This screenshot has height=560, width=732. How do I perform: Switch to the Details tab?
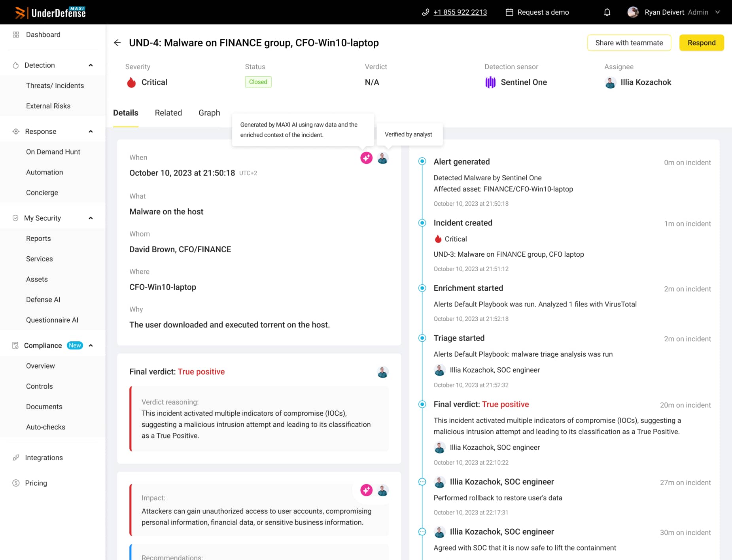tap(126, 113)
